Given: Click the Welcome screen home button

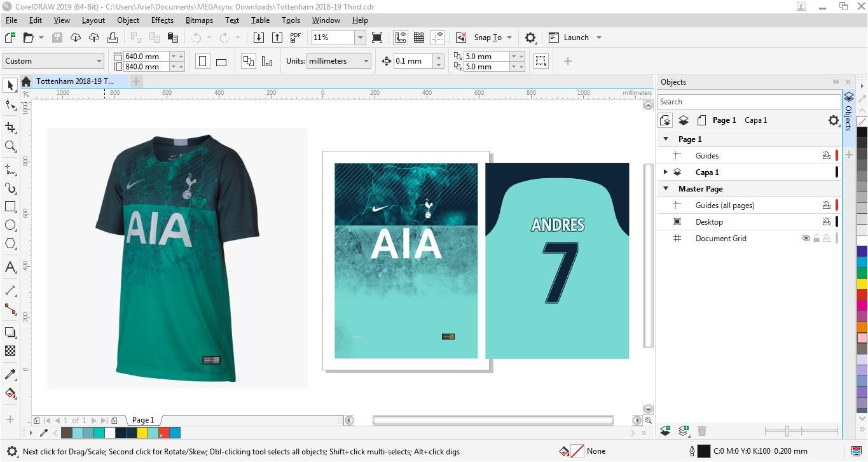Looking at the screenshot, I should point(26,81).
